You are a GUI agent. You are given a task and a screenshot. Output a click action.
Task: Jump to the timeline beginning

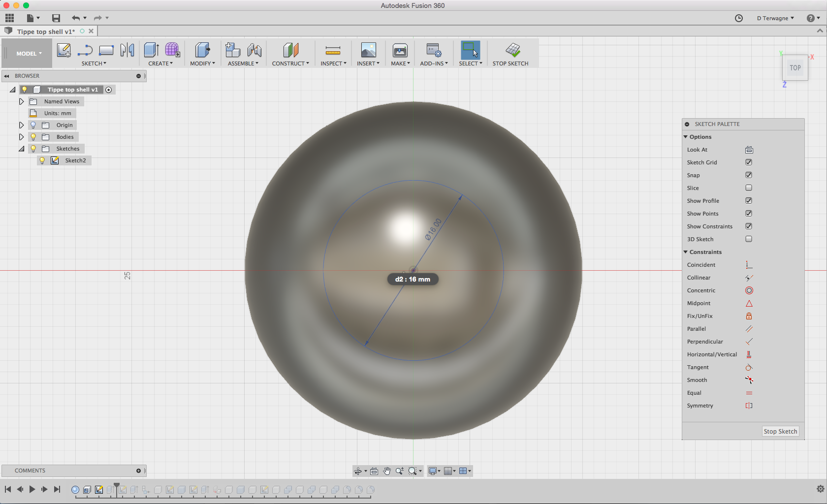(8, 489)
